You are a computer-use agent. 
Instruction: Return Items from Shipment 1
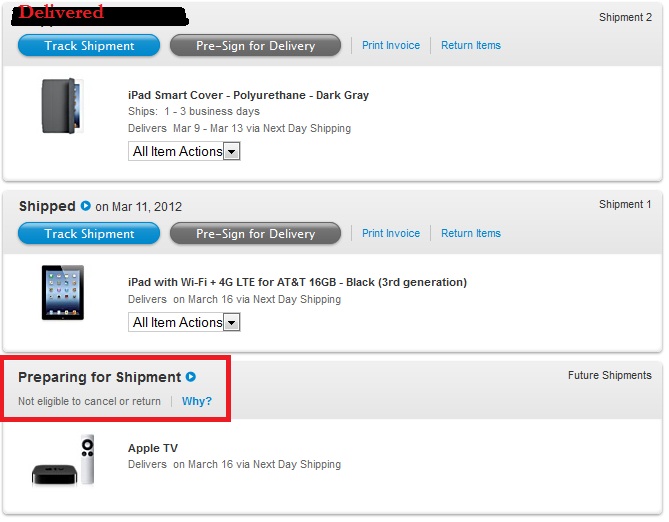tap(471, 233)
